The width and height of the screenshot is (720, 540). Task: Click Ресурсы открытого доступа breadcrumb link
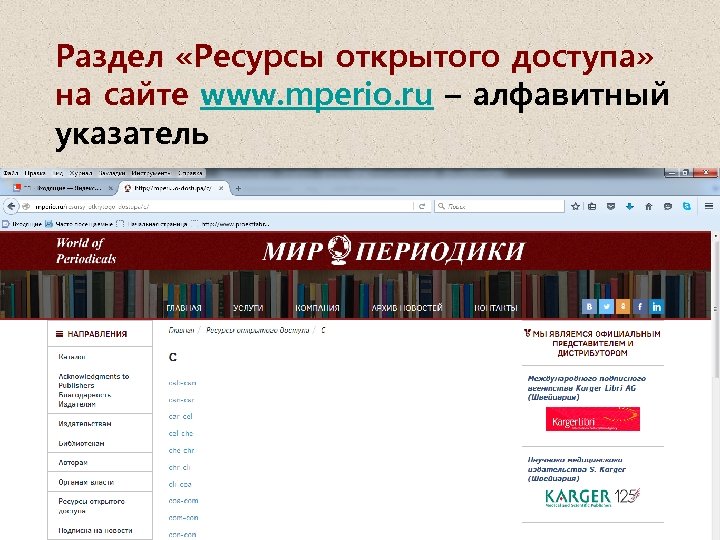pos(258,330)
